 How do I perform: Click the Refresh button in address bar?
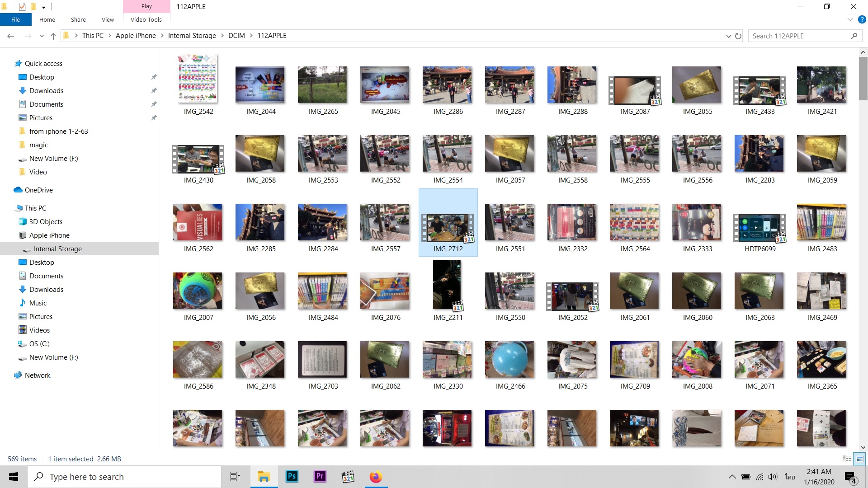pos(738,36)
